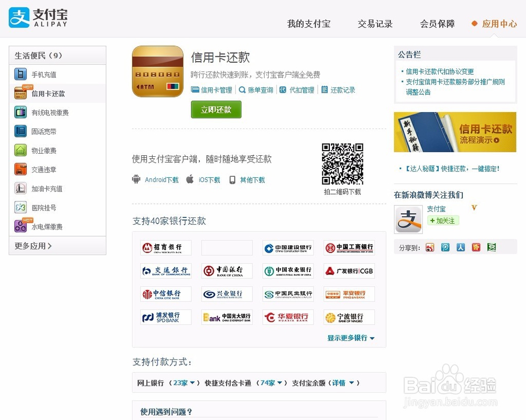Click the Android robot icon
The width and height of the screenshot is (526, 420).
[136, 179]
